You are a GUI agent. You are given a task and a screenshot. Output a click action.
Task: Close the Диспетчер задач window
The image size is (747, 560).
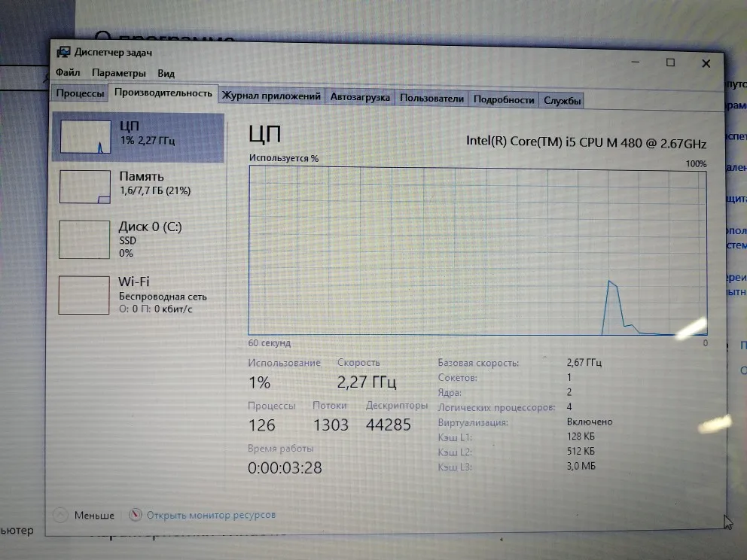pyautogui.click(x=706, y=63)
